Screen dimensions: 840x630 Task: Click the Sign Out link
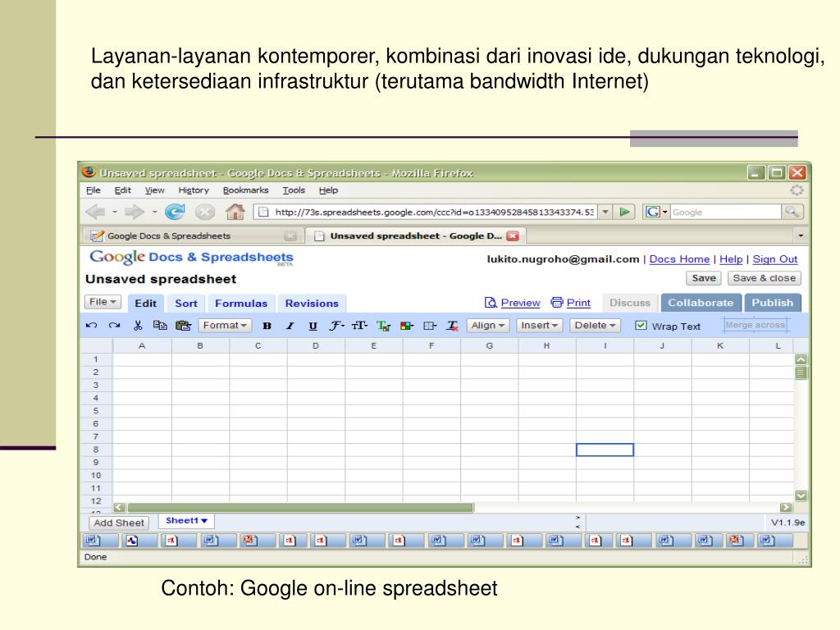tap(775, 259)
